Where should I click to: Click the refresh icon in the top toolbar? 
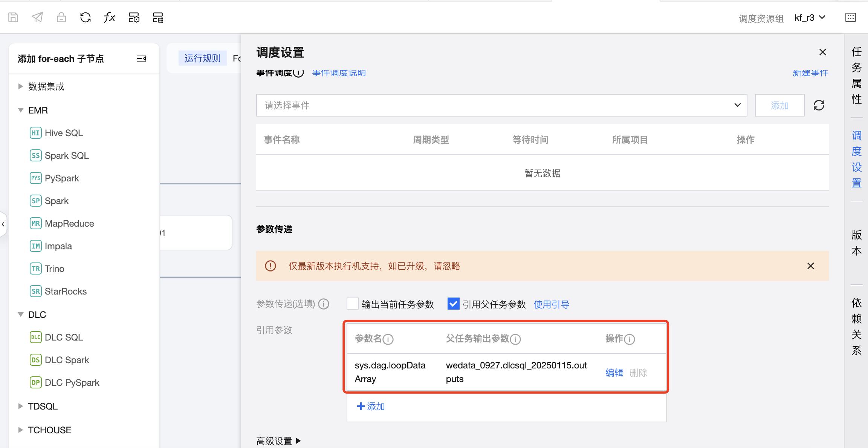pyautogui.click(x=86, y=17)
